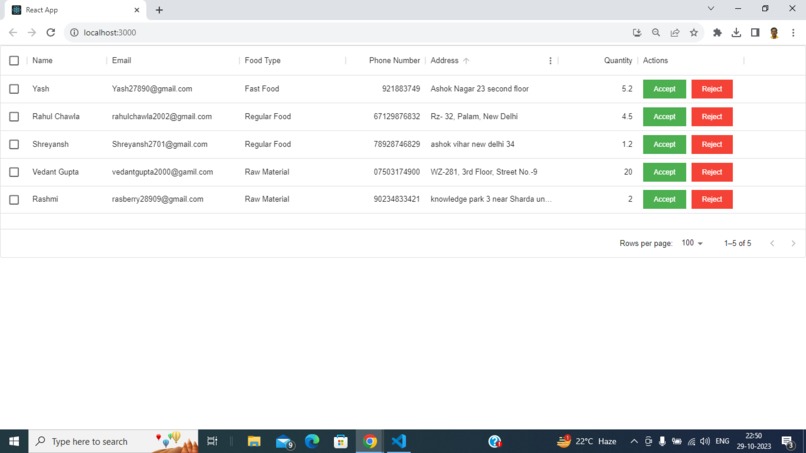Expand the system tray hidden icons arrow
806x453 pixels.
point(634,441)
